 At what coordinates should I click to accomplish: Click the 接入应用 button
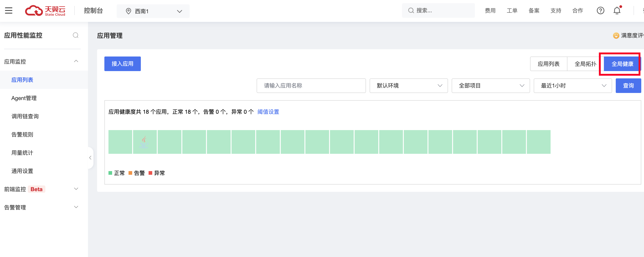click(x=123, y=64)
